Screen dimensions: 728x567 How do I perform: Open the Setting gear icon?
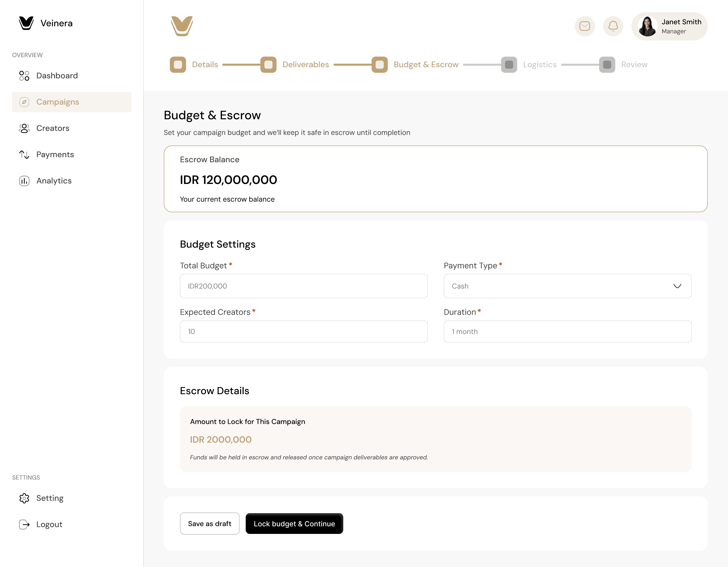coord(24,498)
